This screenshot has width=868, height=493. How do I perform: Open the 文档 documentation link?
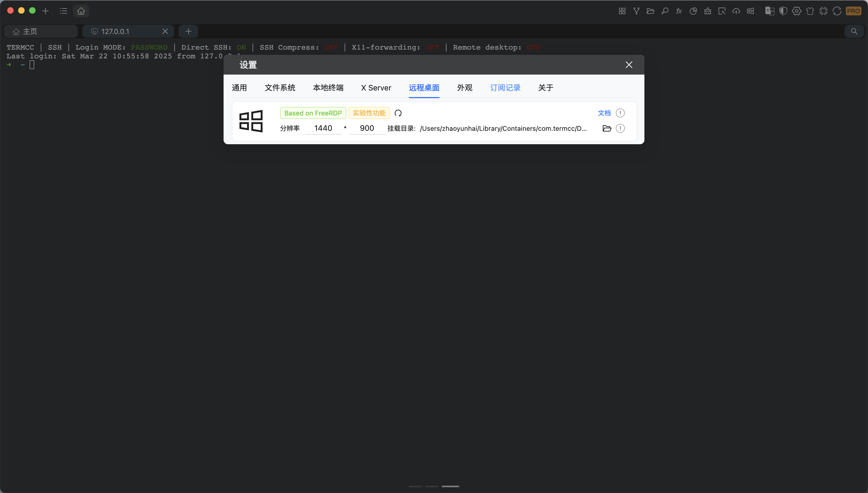click(x=604, y=113)
